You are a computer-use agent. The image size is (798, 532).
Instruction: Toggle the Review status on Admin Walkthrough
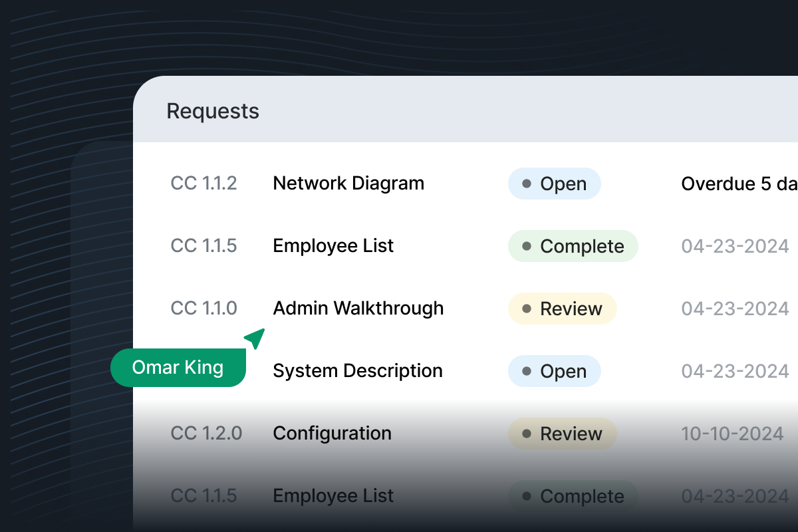point(562,308)
